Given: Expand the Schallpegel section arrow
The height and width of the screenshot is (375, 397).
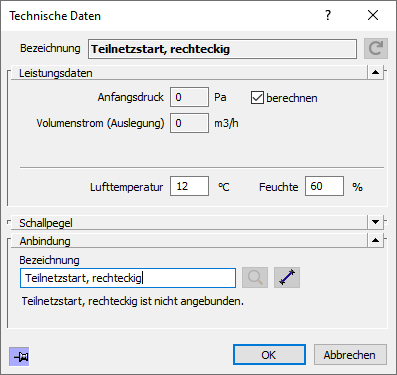Looking at the screenshot, I should [376, 222].
